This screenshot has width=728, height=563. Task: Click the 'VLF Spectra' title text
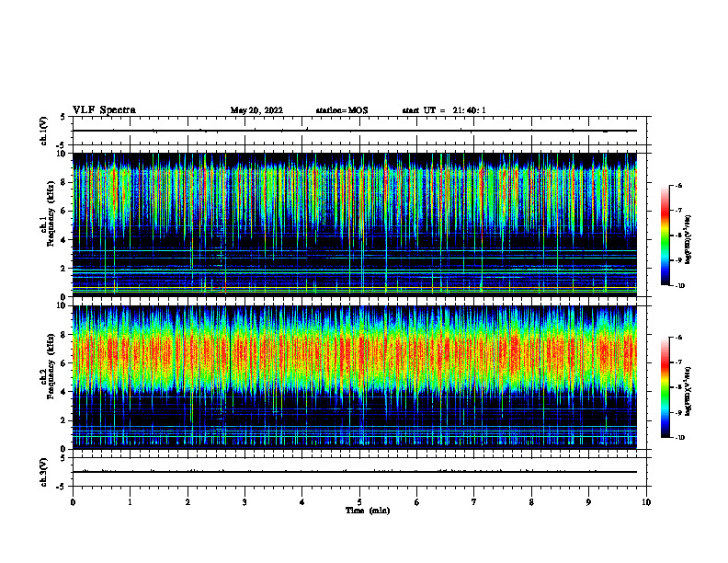coord(104,110)
